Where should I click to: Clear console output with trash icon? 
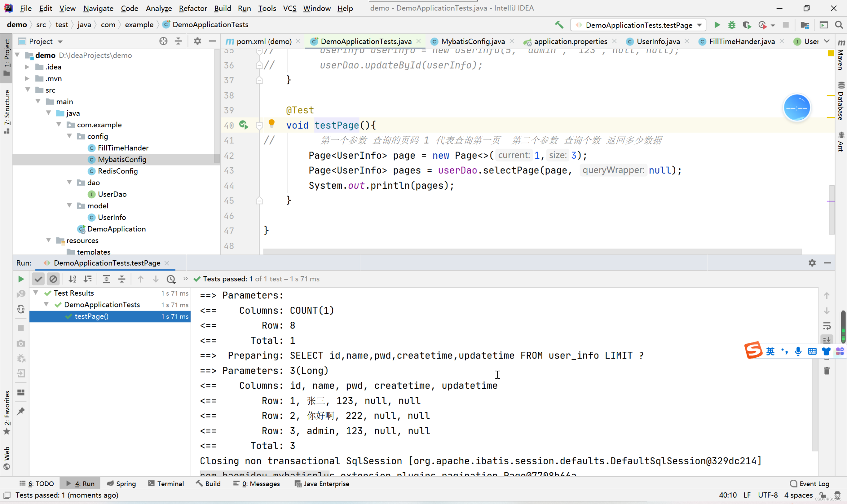pos(827,371)
